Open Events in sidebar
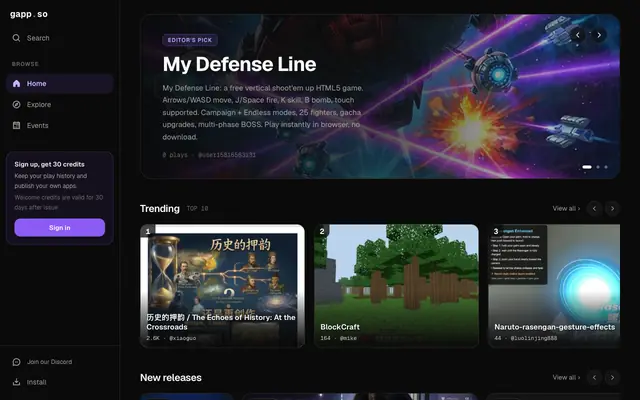 (x=60, y=125)
